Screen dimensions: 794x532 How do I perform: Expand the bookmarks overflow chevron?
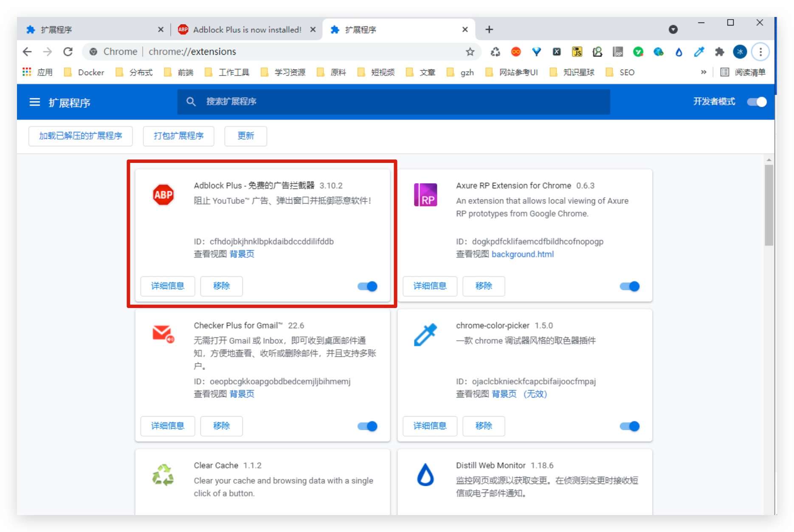pos(703,72)
